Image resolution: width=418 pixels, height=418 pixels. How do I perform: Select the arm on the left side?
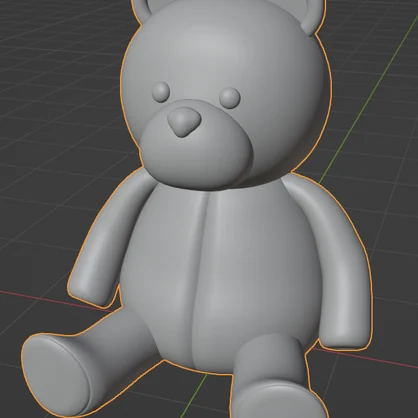tap(107, 240)
